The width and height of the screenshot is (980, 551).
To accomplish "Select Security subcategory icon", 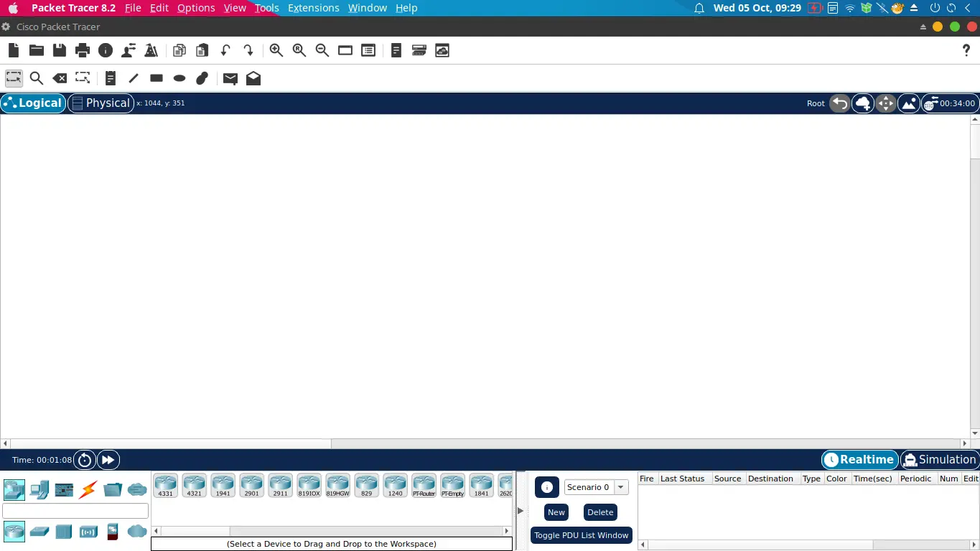I will coord(112,532).
